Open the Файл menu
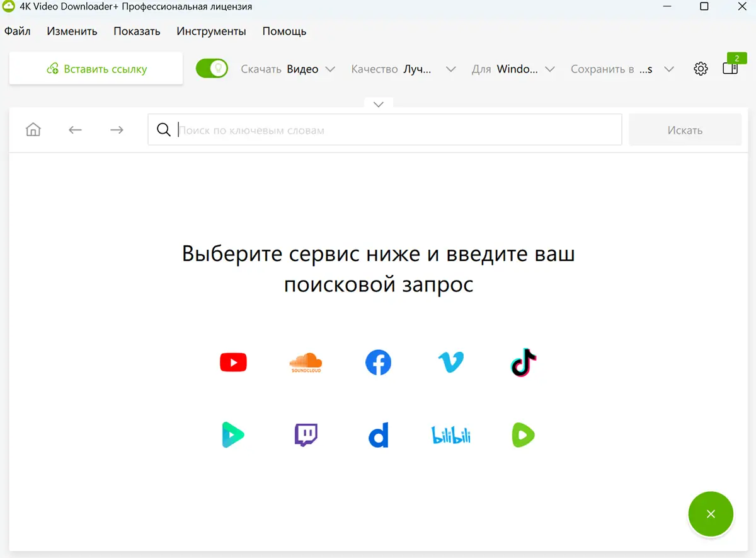This screenshot has width=756, height=558. click(x=18, y=31)
